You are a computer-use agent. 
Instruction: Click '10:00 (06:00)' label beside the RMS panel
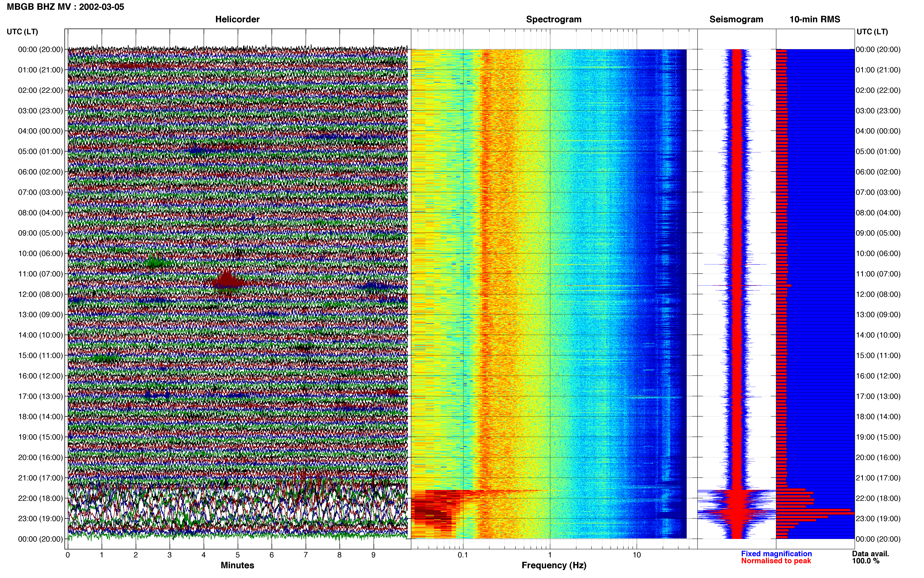[x=878, y=253]
